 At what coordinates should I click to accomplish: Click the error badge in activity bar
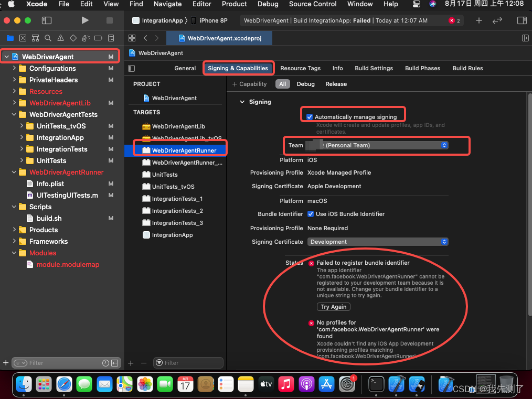point(451,20)
